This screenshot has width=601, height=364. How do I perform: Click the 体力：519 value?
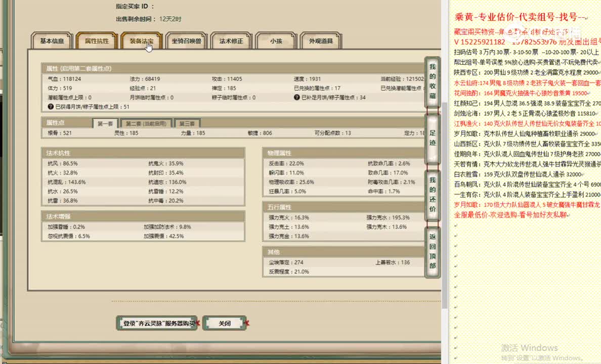[60, 88]
